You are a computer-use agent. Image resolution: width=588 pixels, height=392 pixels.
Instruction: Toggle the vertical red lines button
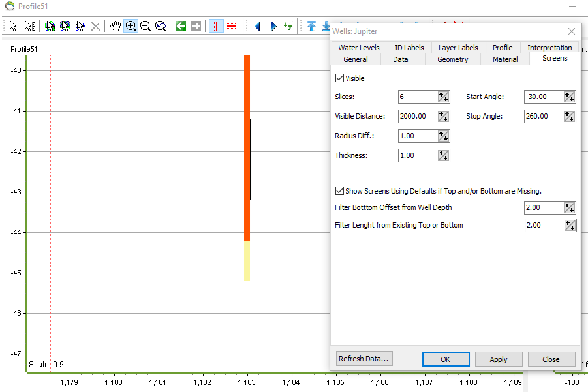216,26
